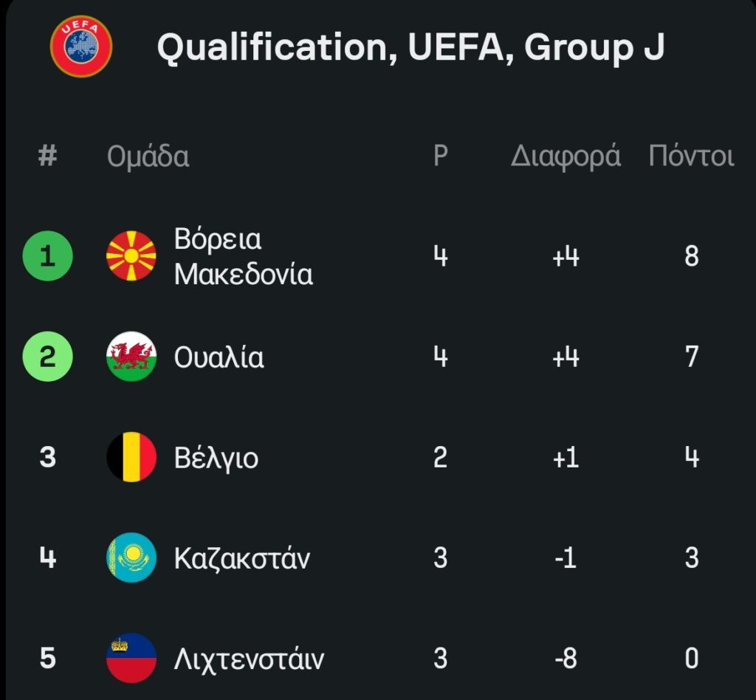Click the UEFA logo icon
This screenshot has width=756, height=700.
[80, 47]
